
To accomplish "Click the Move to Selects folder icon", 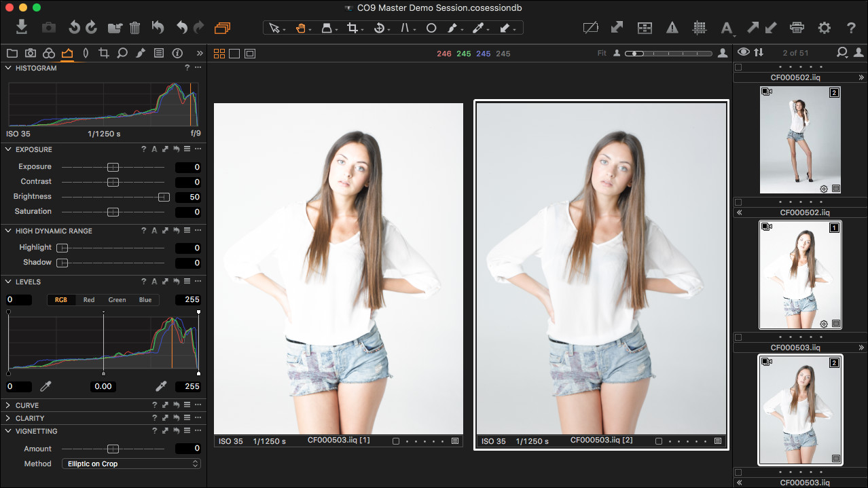I will coord(115,28).
